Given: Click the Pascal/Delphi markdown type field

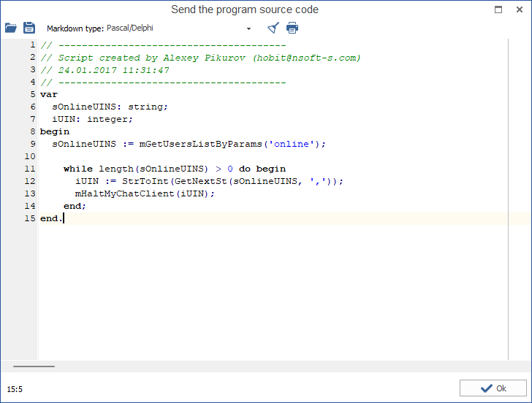Looking at the screenshot, I should pos(175,28).
